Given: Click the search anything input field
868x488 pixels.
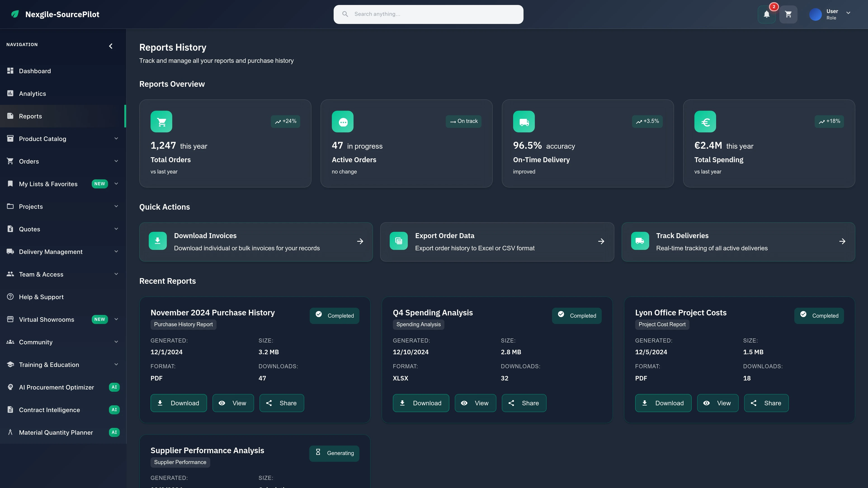Looking at the screenshot, I should (428, 14).
